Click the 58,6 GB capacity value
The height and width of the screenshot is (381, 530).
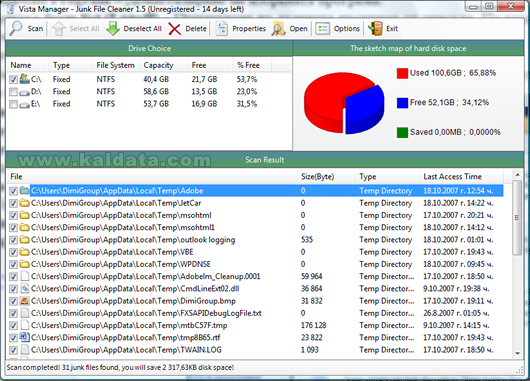(156, 92)
